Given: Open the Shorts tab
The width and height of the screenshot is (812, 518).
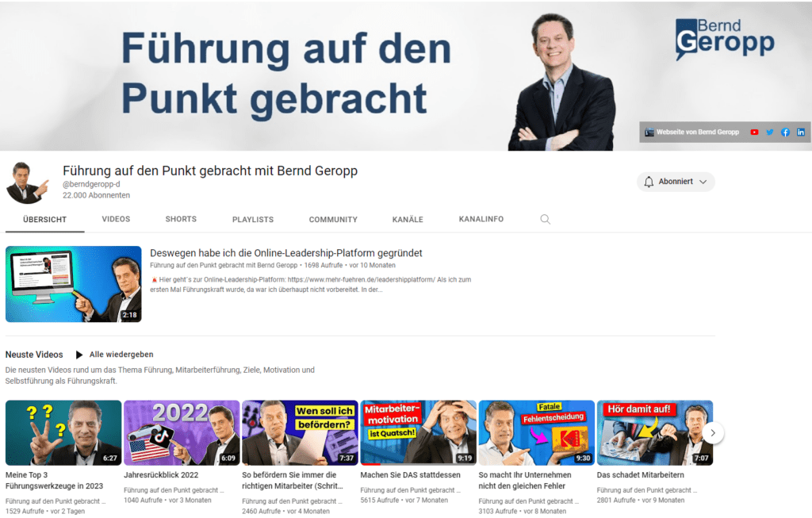Looking at the screenshot, I should click(181, 219).
